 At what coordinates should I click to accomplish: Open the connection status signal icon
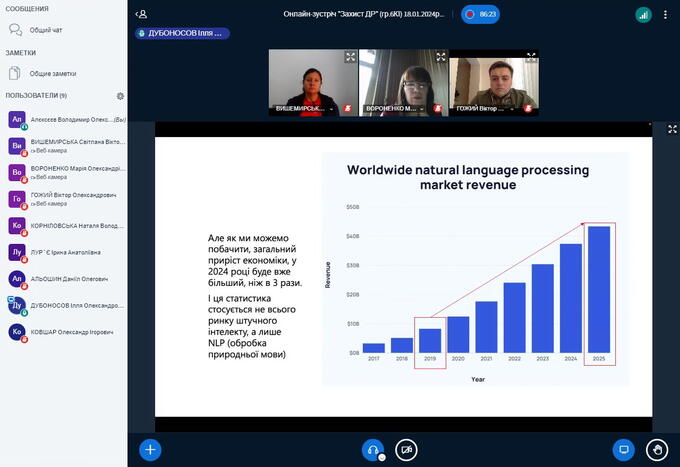[642, 15]
